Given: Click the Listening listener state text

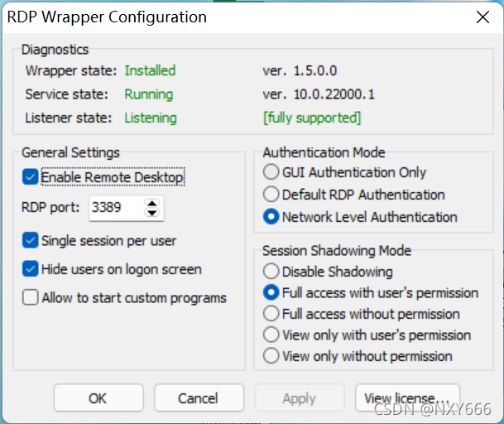Looking at the screenshot, I should [151, 118].
